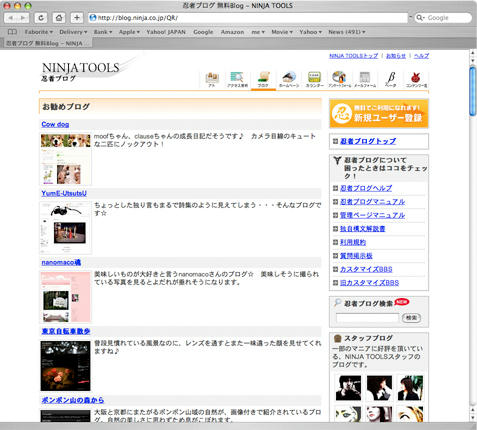Open the アクセス解析 access analysis tool icon
The image size is (477, 430).
[x=237, y=79]
